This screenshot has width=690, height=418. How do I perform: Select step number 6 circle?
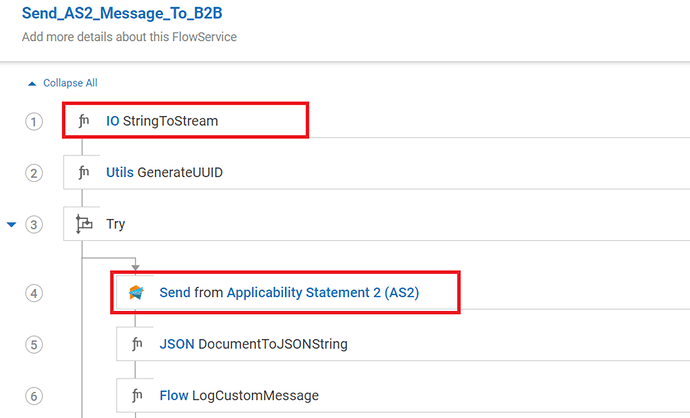coord(35,397)
